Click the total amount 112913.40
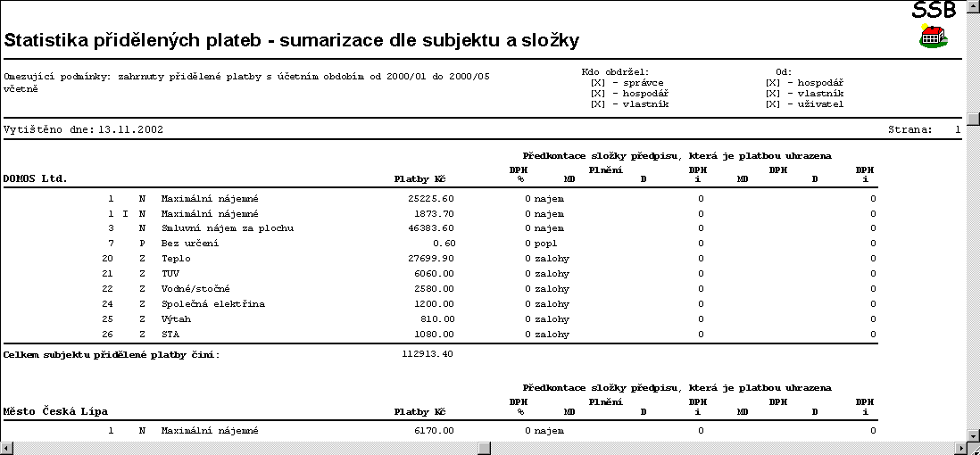The image size is (980, 455). 428,354
